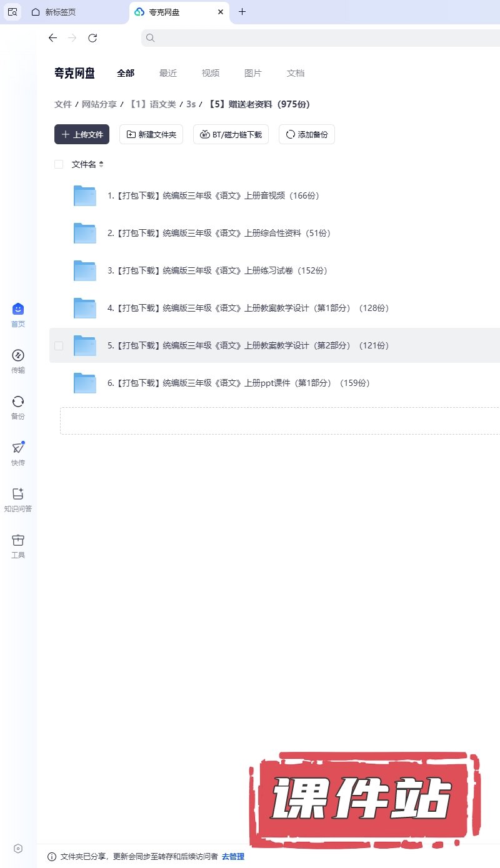Open folder 3 练习试卷 (152份)

pyautogui.click(x=217, y=270)
